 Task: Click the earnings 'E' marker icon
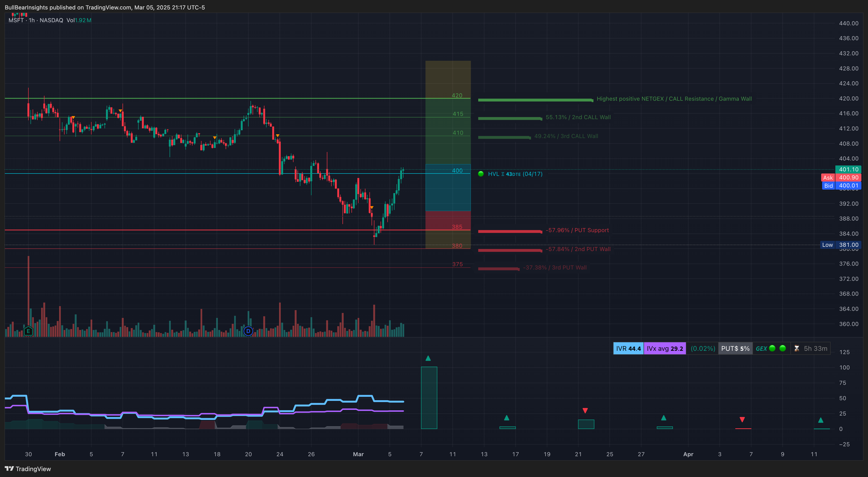pos(28,331)
